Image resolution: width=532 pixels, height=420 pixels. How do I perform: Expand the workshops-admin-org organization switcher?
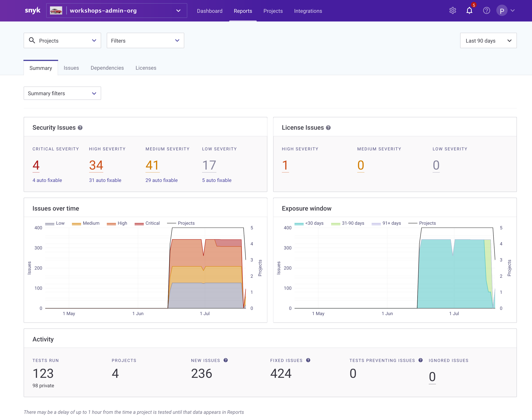(117, 11)
